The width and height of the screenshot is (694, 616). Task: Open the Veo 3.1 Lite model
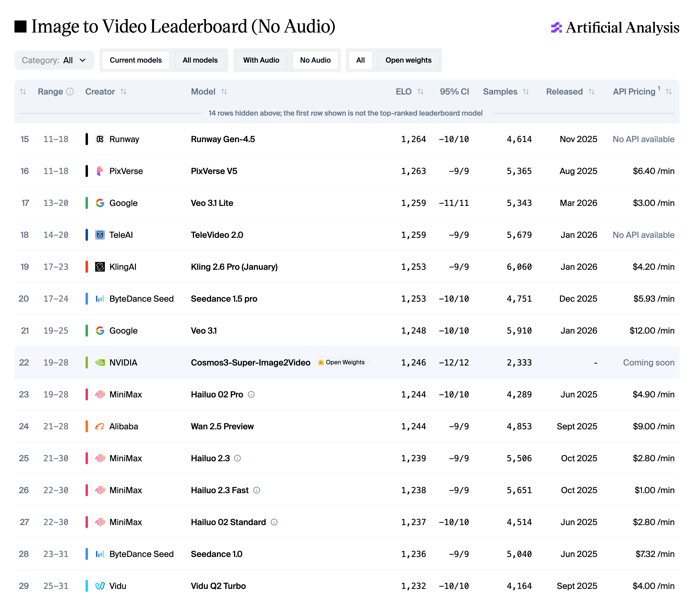tap(212, 203)
